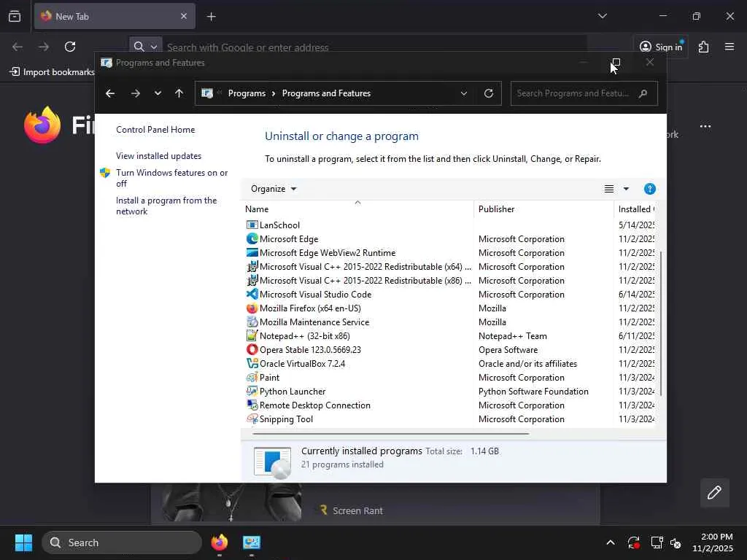
Task: Select Oracle VirtualBox 7.2.4 icon
Action: click(x=252, y=363)
